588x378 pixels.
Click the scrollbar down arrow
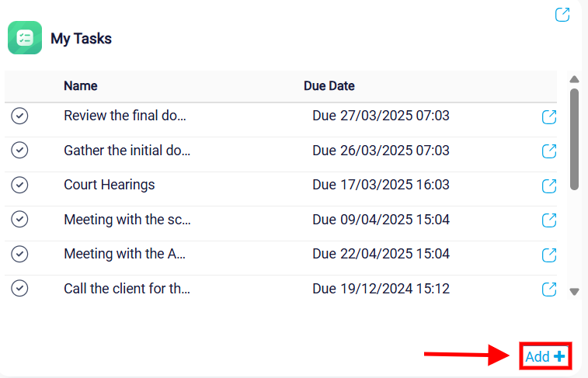coord(574,292)
